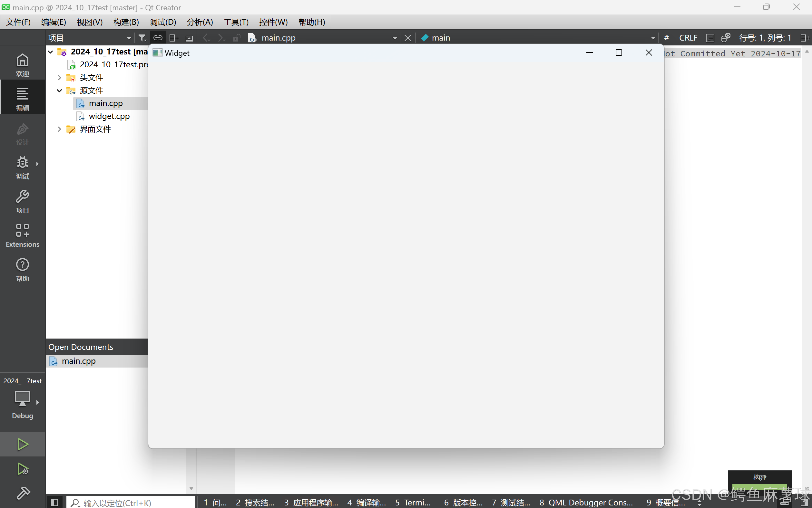Open output pane 4 编译输出

point(367,502)
